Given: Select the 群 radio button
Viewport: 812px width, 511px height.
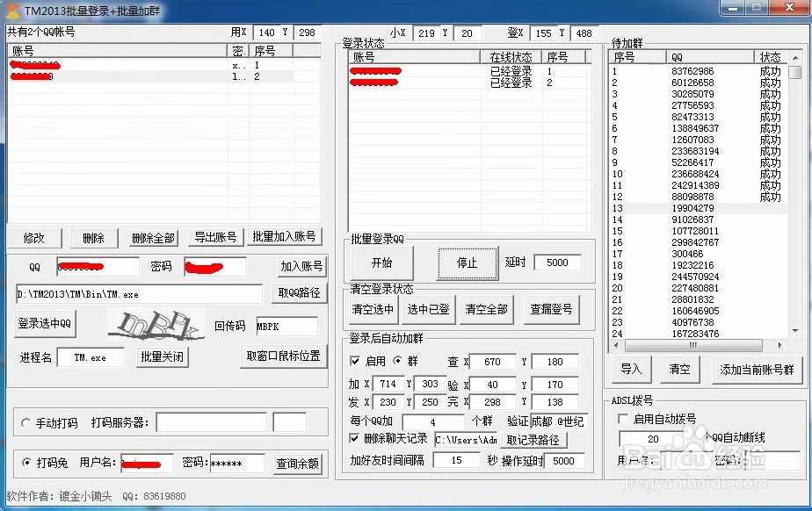Looking at the screenshot, I should pos(398,361).
